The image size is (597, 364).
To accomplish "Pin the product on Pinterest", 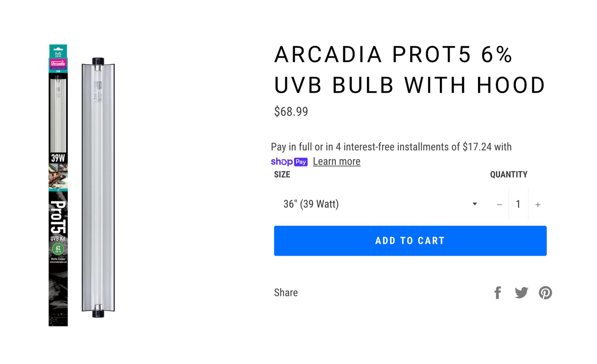I will click(545, 293).
